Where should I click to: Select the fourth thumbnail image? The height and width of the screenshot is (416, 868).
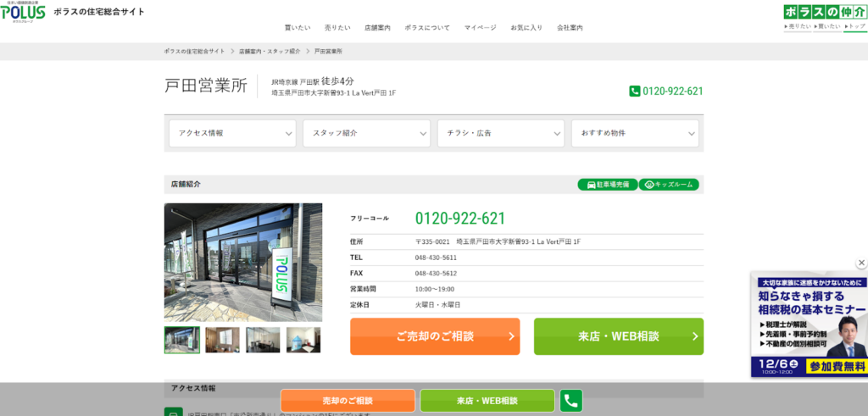click(303, 340)
